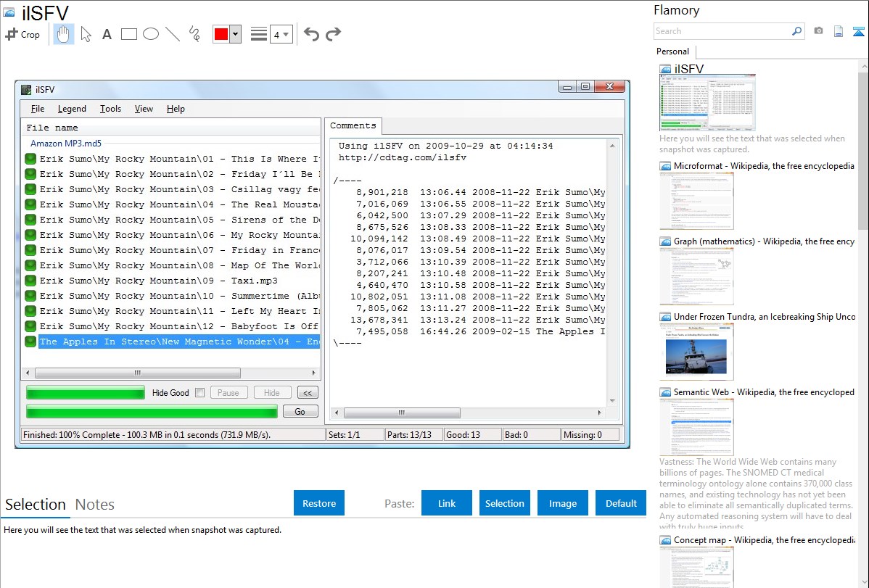
Task: Click the Selection paste button
Action: click(x=505, y=503)
